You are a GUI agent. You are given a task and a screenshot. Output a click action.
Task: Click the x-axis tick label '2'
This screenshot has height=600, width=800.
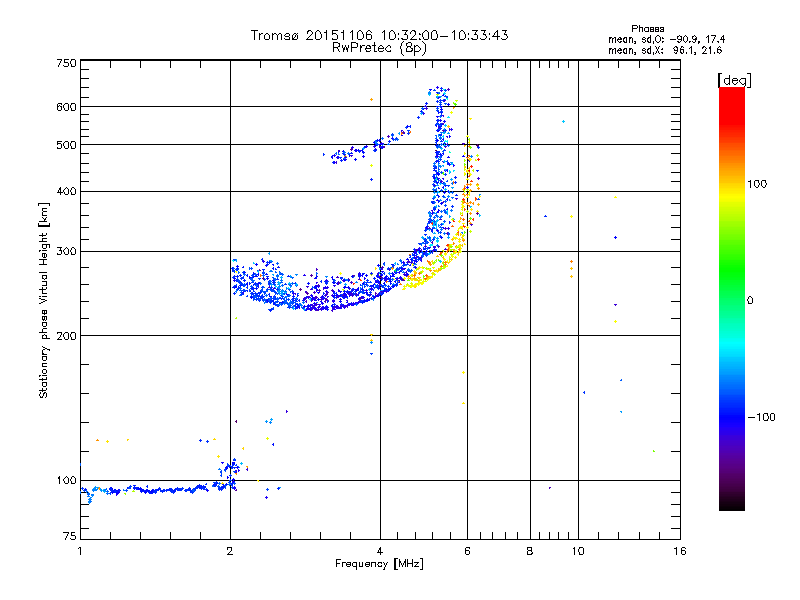[x=230, y=551]
